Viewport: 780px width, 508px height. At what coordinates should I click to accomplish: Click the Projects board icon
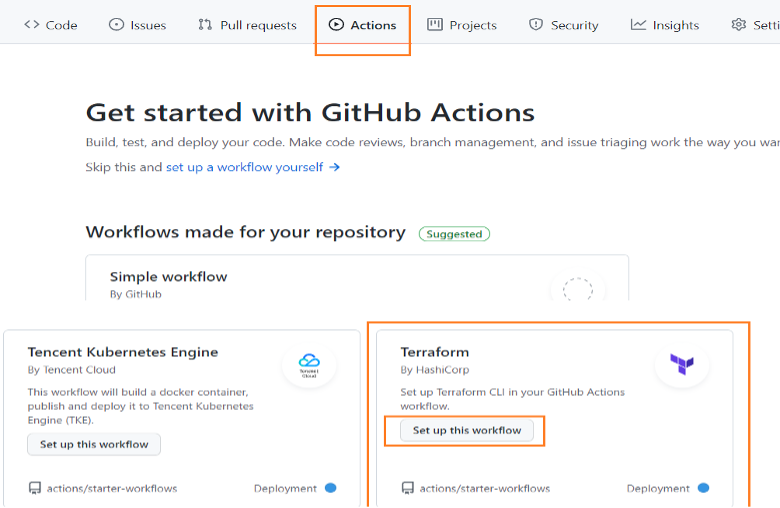point(435,24)
